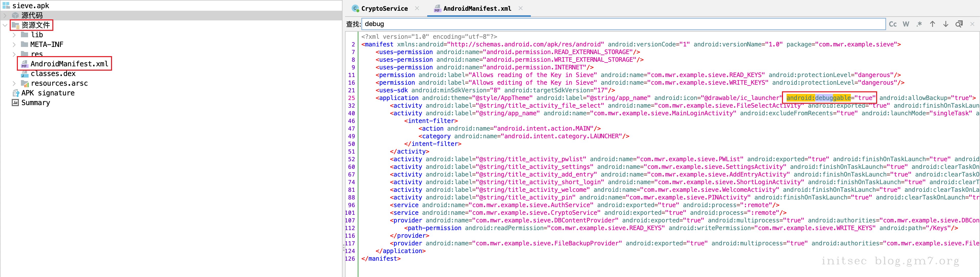Open the APK signature item
The image size is (980, 277).
click(47, 93)
